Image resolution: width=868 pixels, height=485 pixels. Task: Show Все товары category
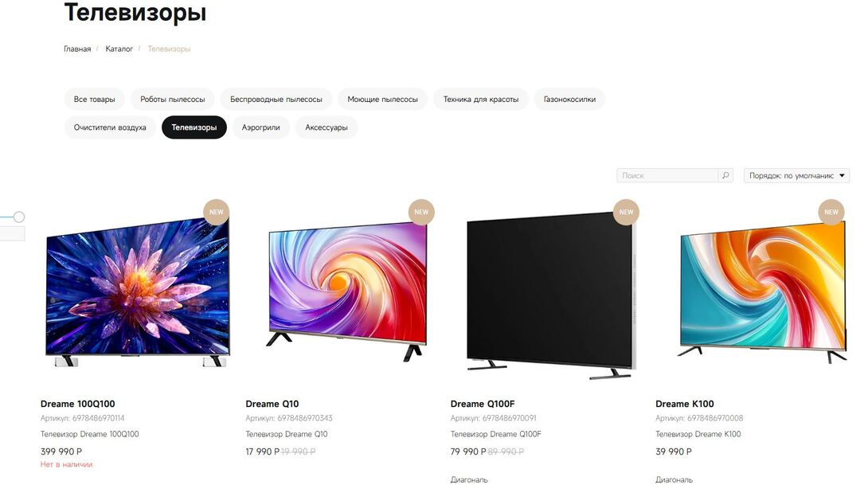pos(94,99)
